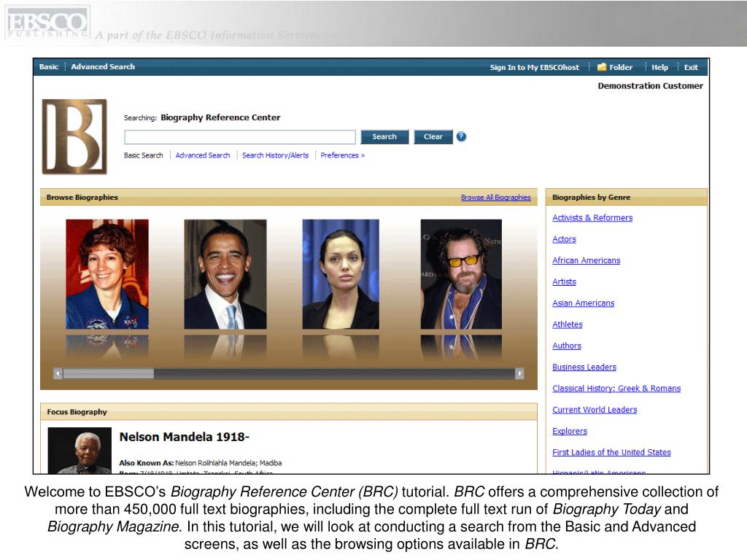Open the Artists genre link
Screen dimensions: 747x560
(x=564, y=282)
